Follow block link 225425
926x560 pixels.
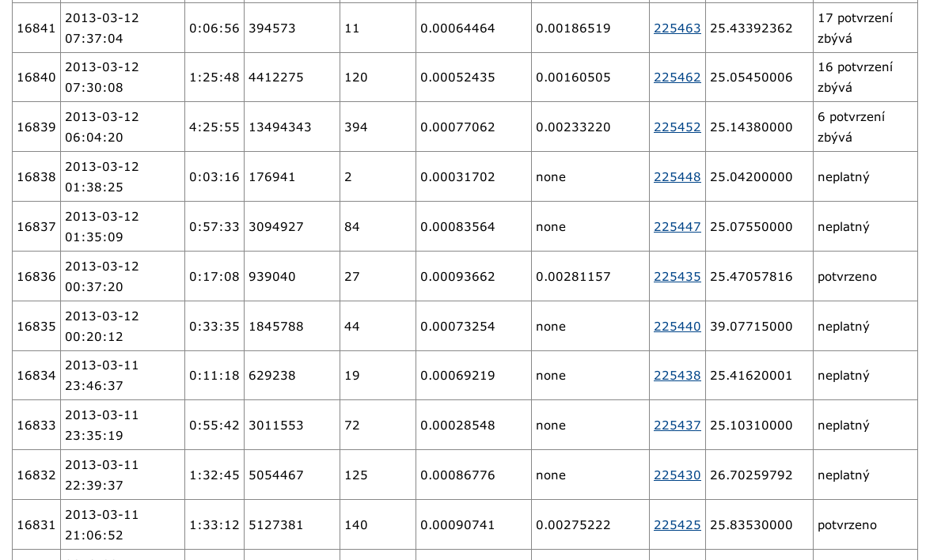point(677,525)
